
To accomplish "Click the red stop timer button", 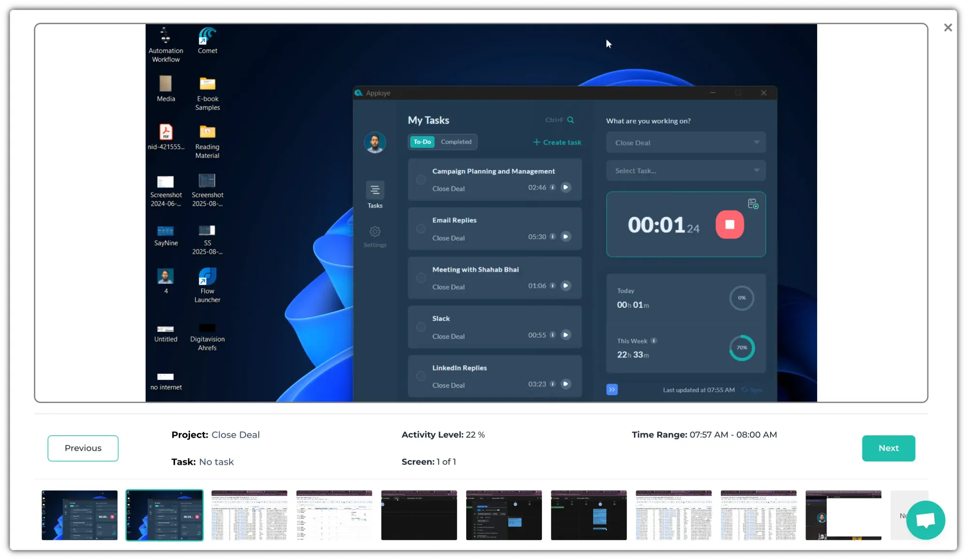I will pos(730,224).
